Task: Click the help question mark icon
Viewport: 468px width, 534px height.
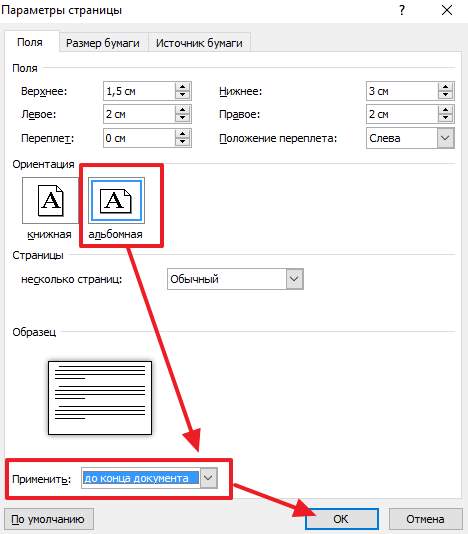Action: pyautogui.click(x=402, y=10)
